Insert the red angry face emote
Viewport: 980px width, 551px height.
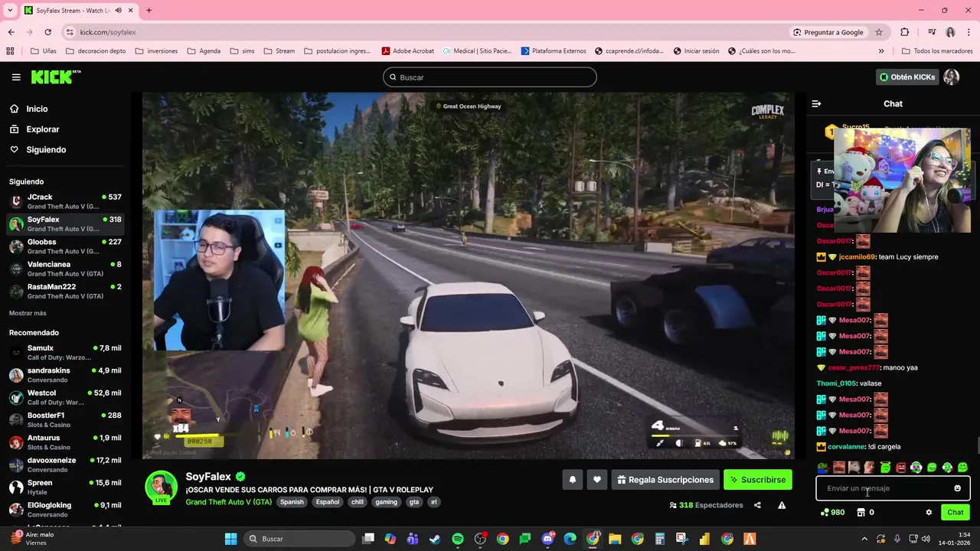tap(900, 467)
